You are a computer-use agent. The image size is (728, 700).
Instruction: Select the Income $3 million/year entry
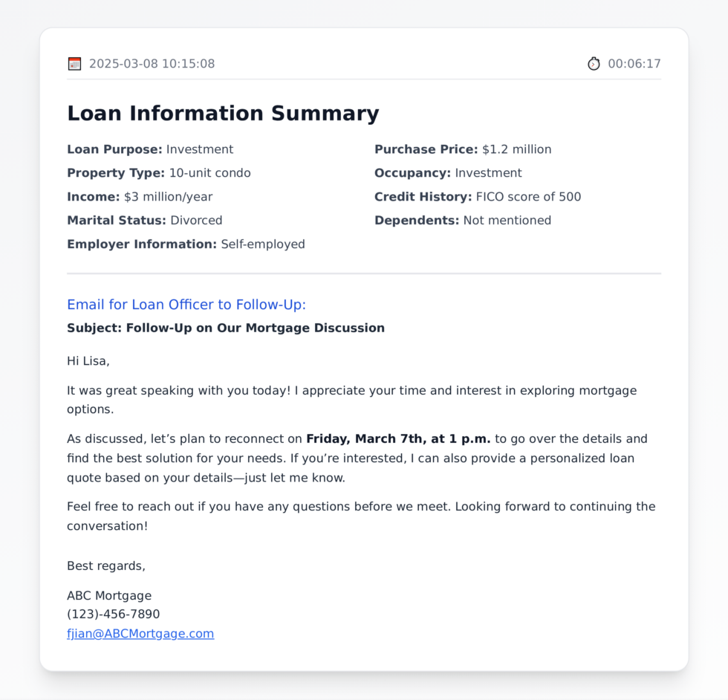140,197
